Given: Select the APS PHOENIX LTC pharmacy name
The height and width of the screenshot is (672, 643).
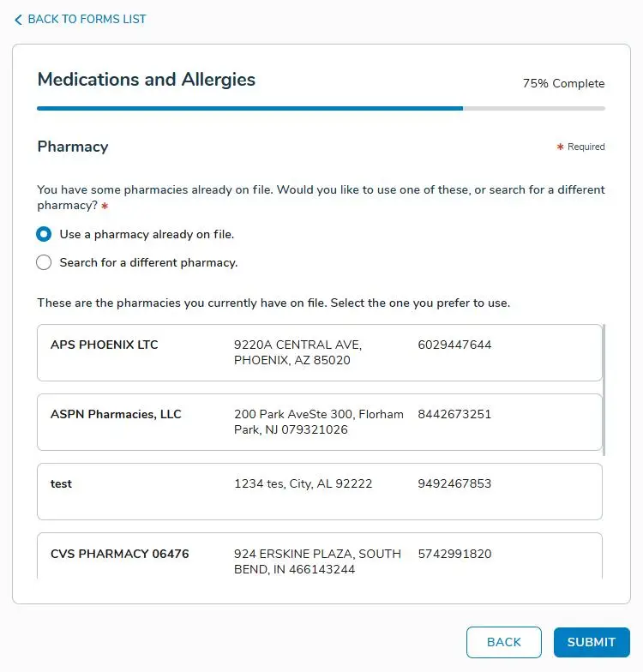Looking at the screenshot, I should [105, 345].
